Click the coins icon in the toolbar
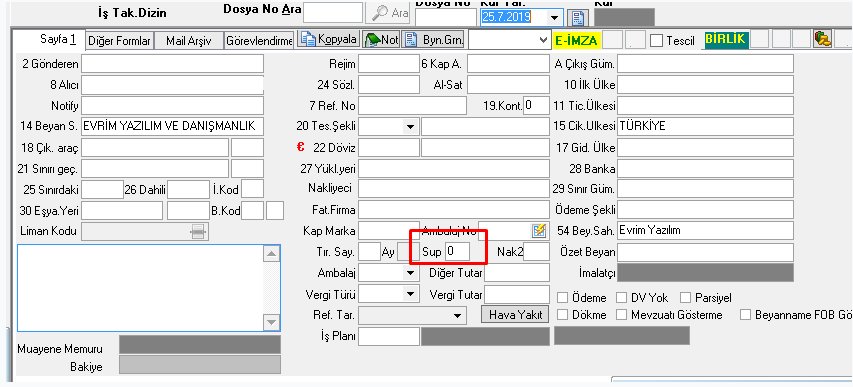This screenshot has width=853, height=387. tap(822, 39)
